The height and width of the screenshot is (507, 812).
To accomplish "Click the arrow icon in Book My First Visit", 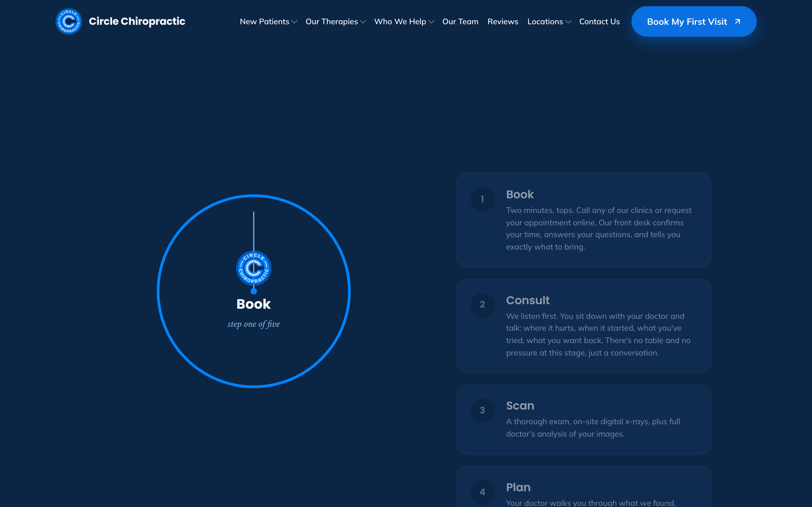I will coord(737,22).
